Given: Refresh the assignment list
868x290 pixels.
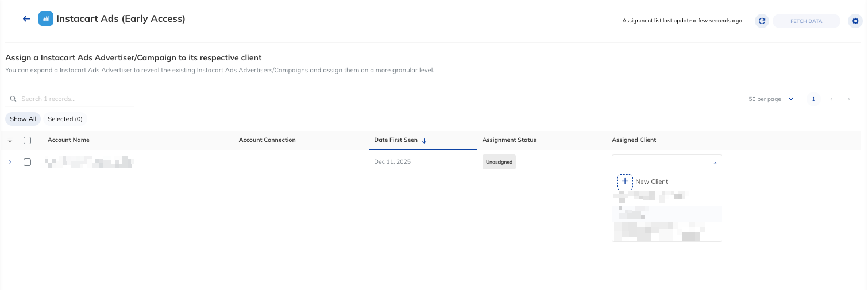Looking at the screenshot, I should pyautogui.click(x=762, y=21).
